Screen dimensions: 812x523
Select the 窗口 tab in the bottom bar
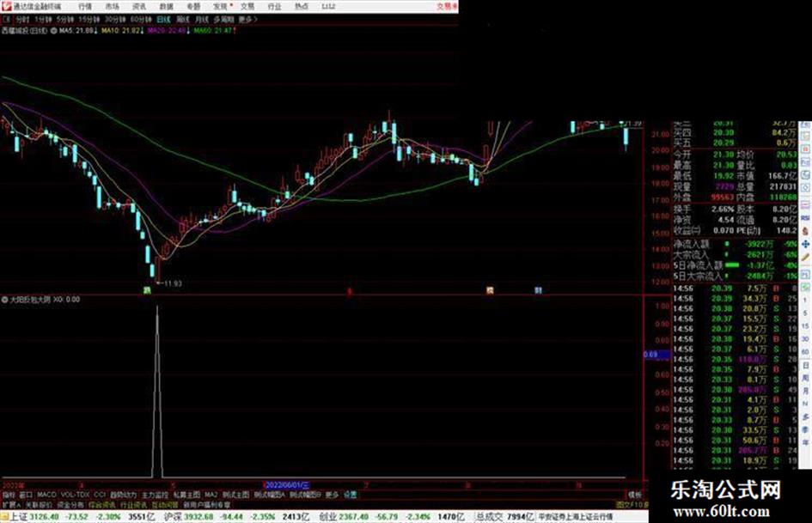26,495
